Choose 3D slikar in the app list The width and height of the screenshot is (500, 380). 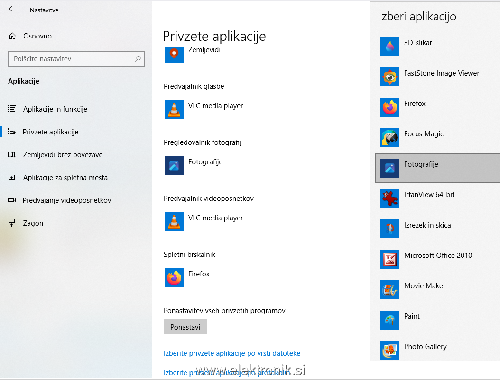click(437, 46)
